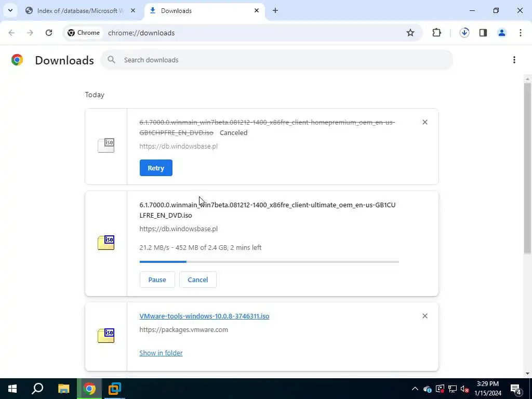Toggle the browser side panel
Screen dimensions: 532x399
(x=483, y=33)
